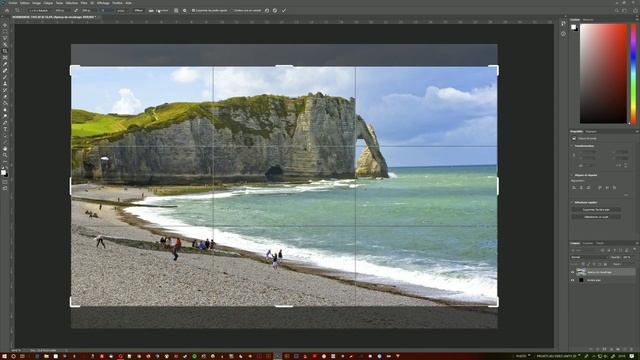Select the Move tool in the toolbar
This screenshot has width=640, height=360.
(x=5, y=25)
